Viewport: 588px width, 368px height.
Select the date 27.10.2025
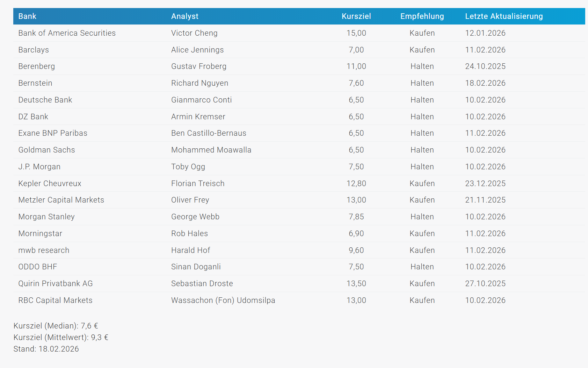coord(485,284)
